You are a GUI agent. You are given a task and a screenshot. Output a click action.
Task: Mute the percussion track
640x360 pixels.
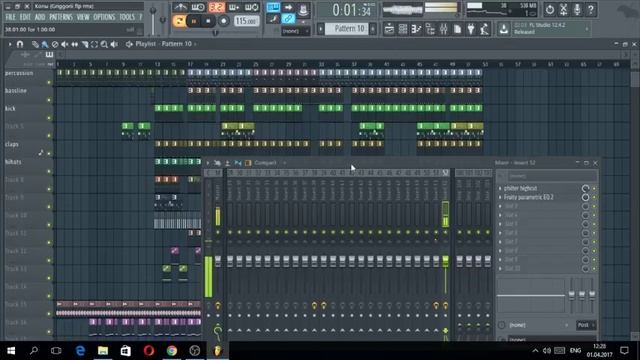(x=49, y=82)
